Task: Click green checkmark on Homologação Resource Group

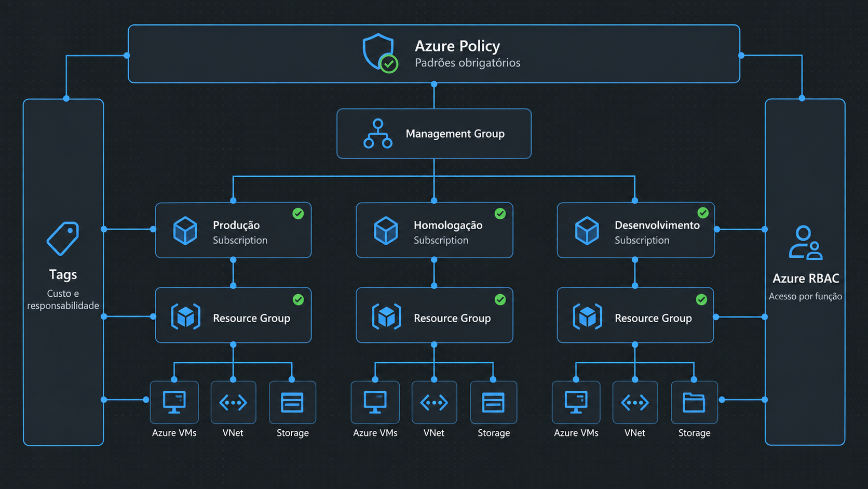Action: [x=500, y=299]
